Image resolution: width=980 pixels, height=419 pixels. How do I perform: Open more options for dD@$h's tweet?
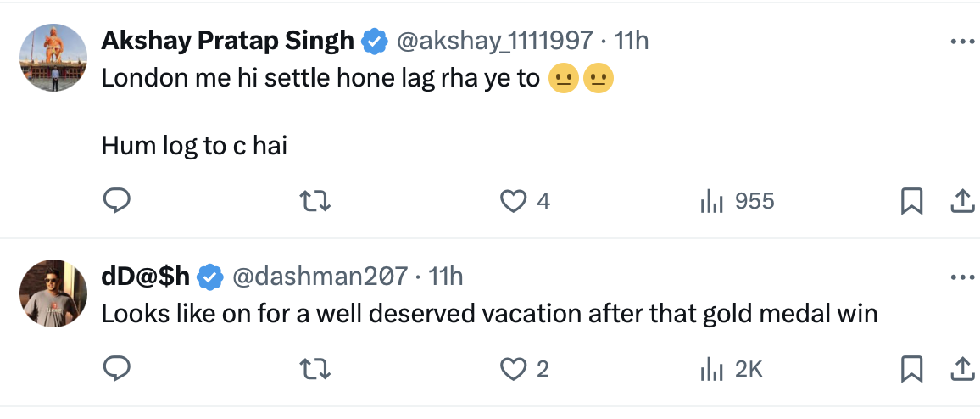click(x=962, y=277)
